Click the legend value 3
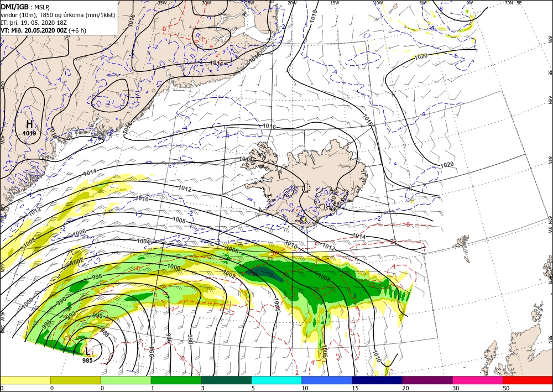This screenshot has width=553, height=392. point(202,389)
